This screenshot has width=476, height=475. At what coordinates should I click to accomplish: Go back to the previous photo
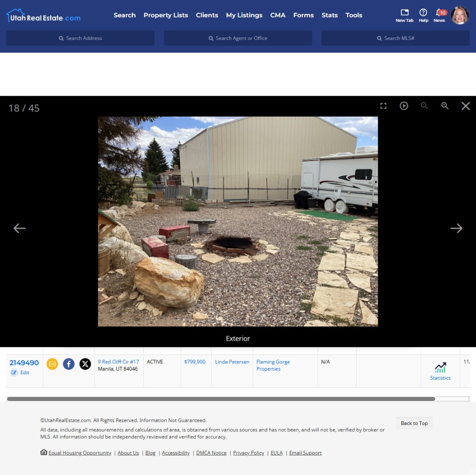point(19,228)
